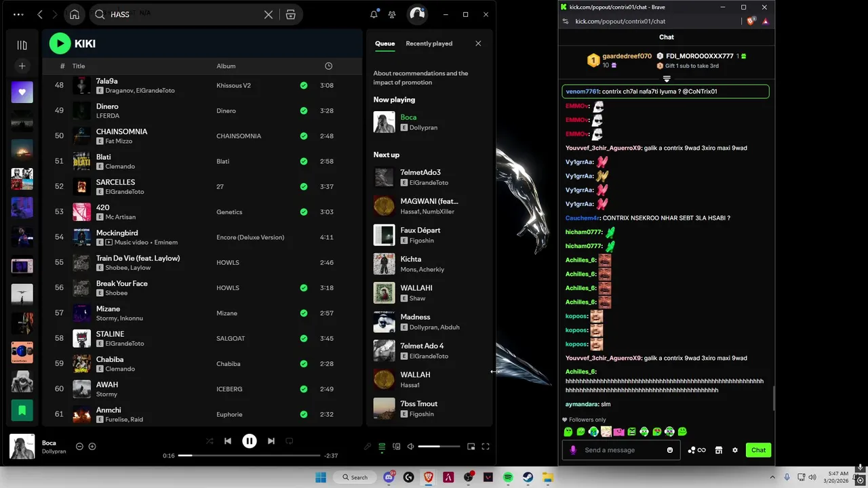Open the Kick channel shop icon

719,450
